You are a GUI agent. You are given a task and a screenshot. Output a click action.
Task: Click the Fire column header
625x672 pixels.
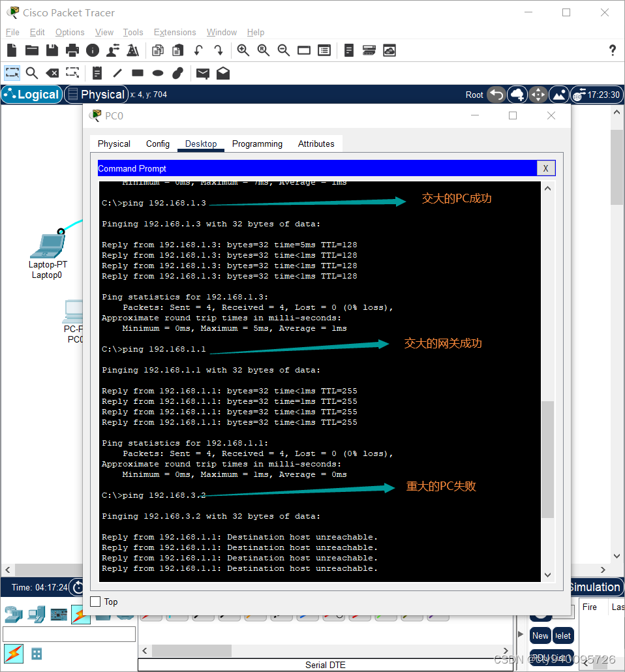(x=589, y=607)
